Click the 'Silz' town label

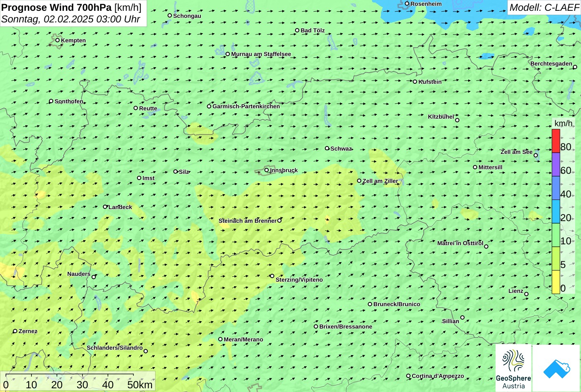[x=184, y=172]
